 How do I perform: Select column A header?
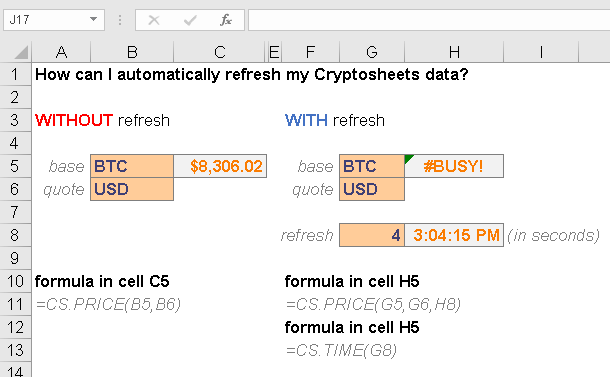click(61, 52)
